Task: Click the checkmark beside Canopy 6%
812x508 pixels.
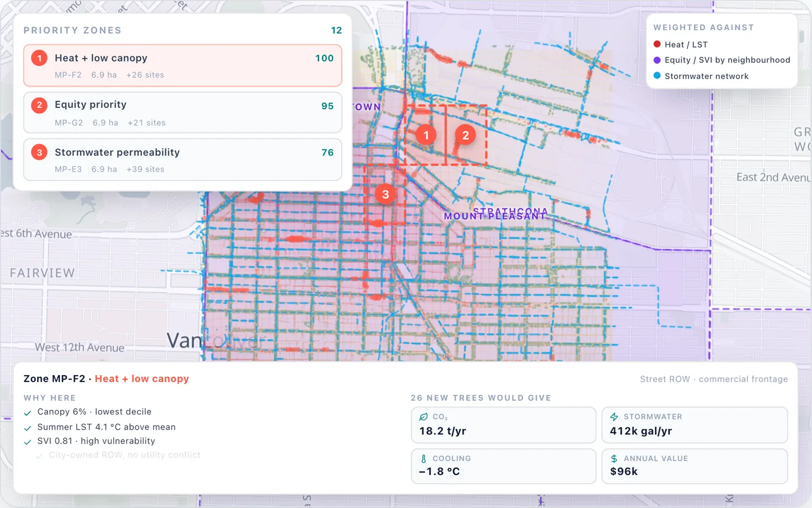Action: 27,413
